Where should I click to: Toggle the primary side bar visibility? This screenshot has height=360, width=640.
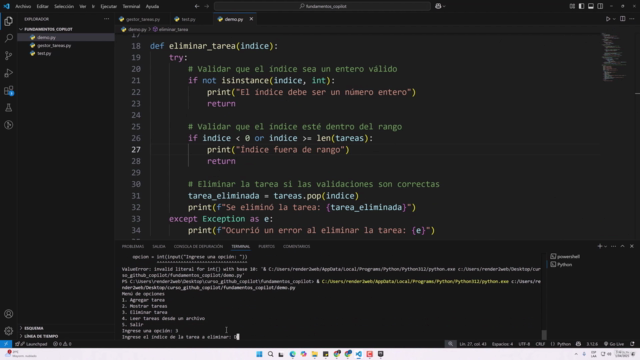point(581,6)
